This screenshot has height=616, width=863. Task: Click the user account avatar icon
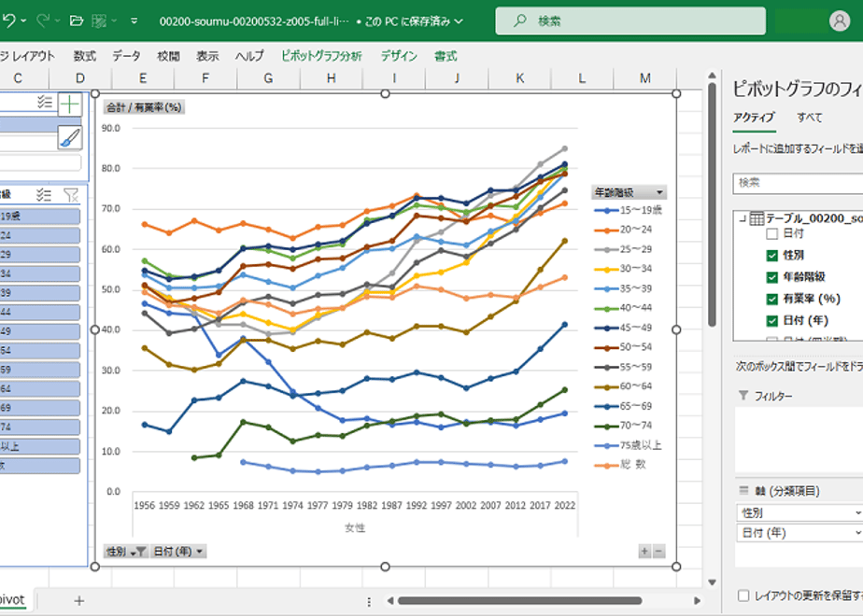[840, 21]
